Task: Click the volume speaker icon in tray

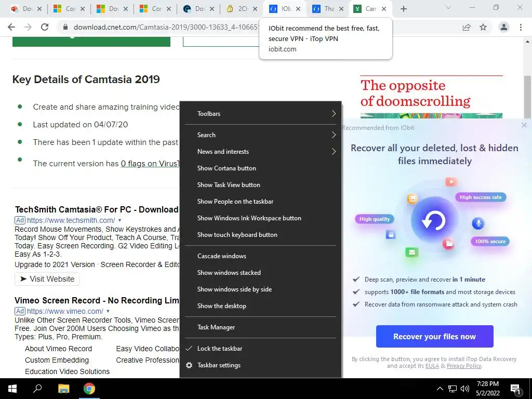Action: [465, 389]
